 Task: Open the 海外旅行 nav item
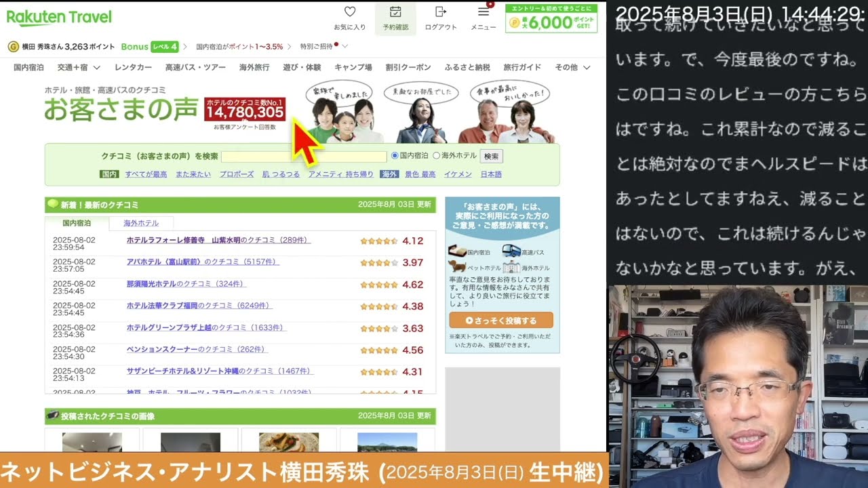pyautogui.click(x=254, y=67)
